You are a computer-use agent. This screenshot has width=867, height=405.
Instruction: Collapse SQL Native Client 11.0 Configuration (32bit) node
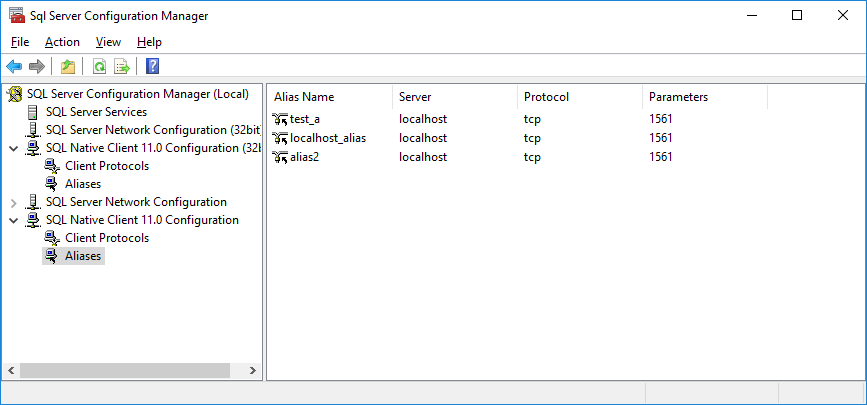(x=14, y=149)
